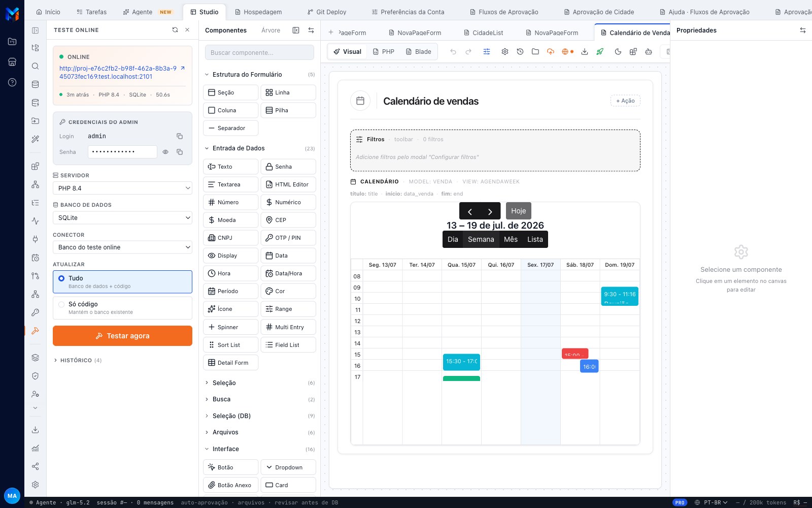The height and width of the screenshot is (508, 812).
Task: Collapse the Entrada de Dados component group
Action: (x=259, y=148)
